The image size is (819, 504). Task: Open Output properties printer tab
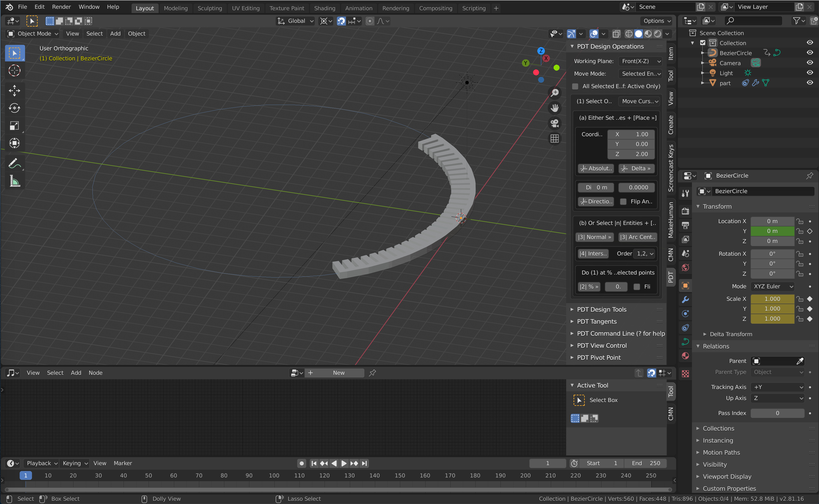point(685,225)
